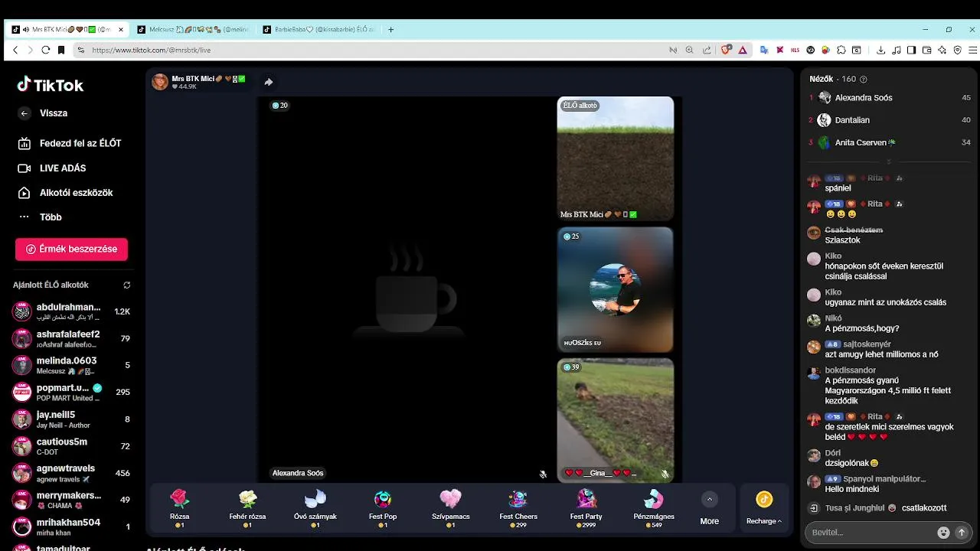Send a Pénzmágnes gift
The image size is (980, 551).
[654, 508]
